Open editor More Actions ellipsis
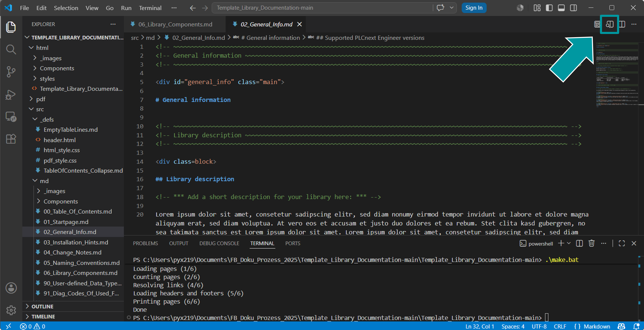 (634, 24)
